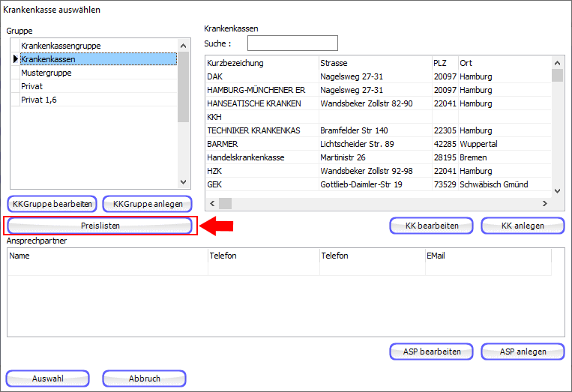
Task: Click the PLZ column header
Action: click(439, 63)
